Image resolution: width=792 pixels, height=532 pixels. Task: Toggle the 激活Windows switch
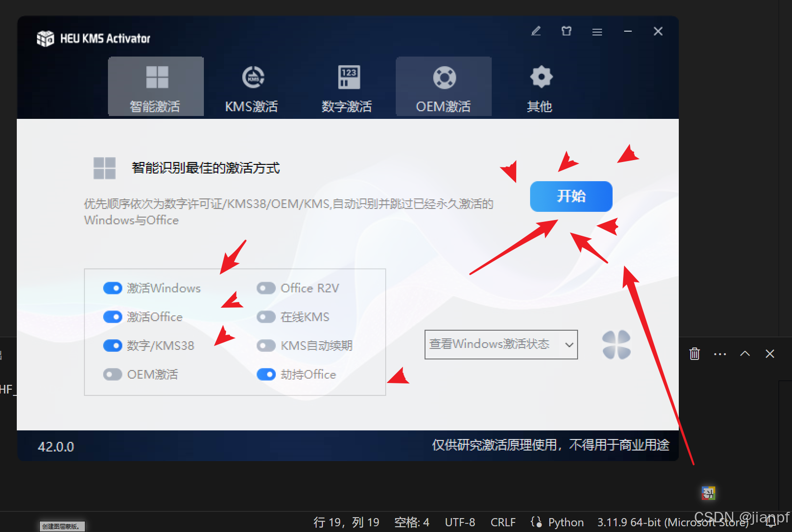coord(113,288)
